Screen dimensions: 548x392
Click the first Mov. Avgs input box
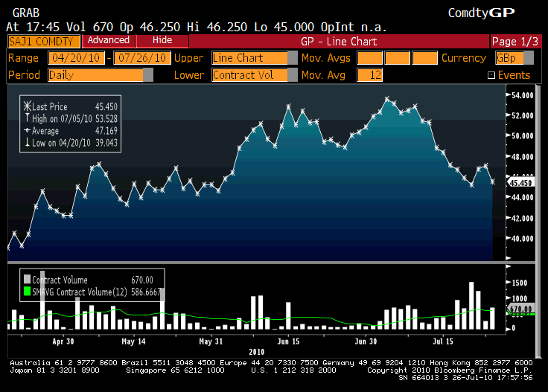pos(369,58)
